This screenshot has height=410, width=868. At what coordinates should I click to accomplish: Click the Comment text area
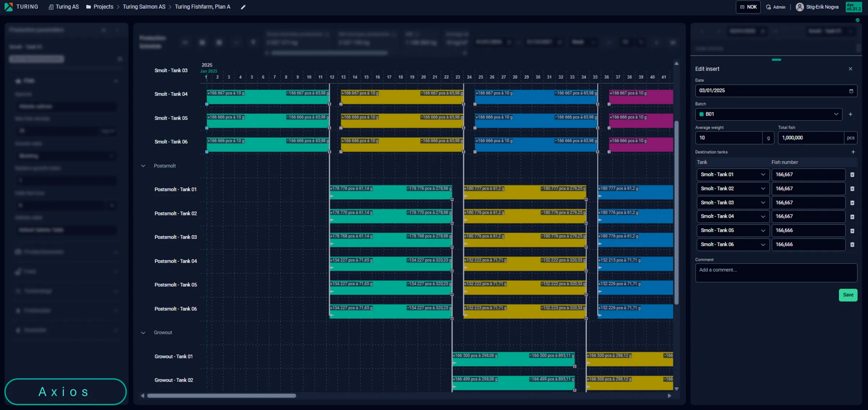coord(776,273)
